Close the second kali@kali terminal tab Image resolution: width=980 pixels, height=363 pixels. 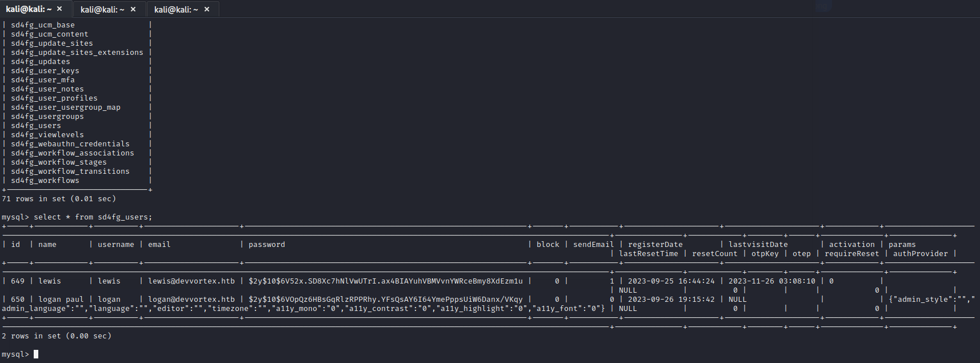point(133,9)
